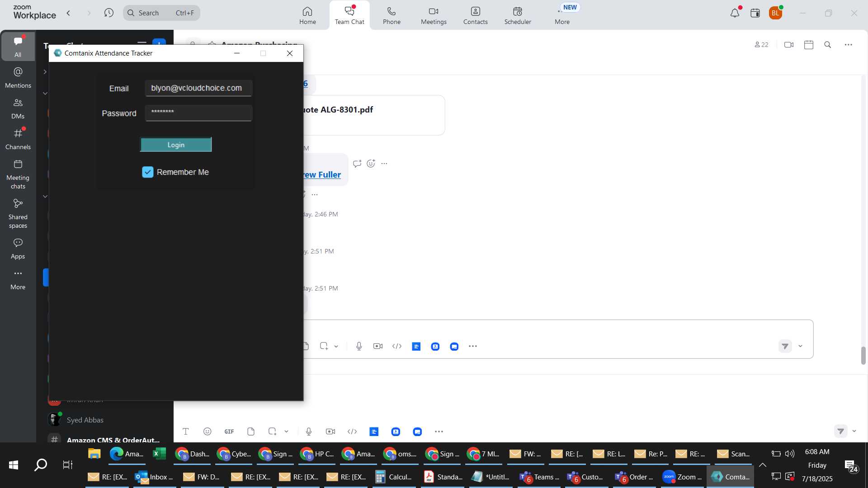Attach a file in the bottom composer

pos(251,432)
